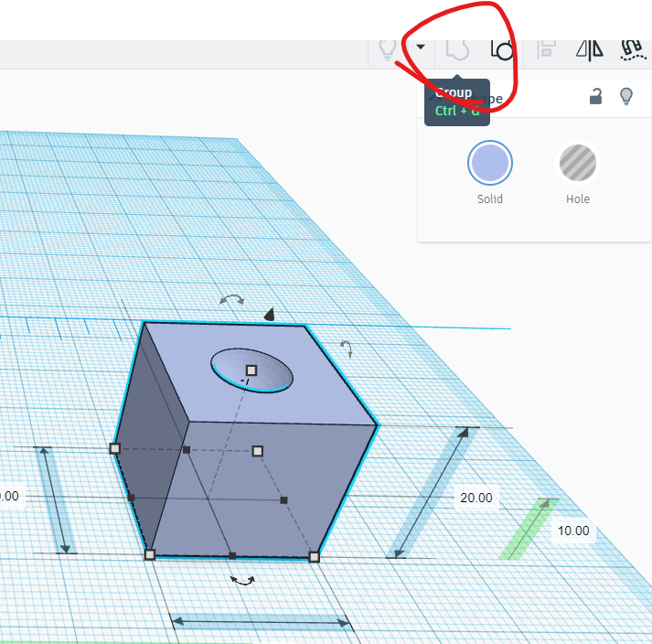Activate the Cruise tool icon

(x=633, y=50)
